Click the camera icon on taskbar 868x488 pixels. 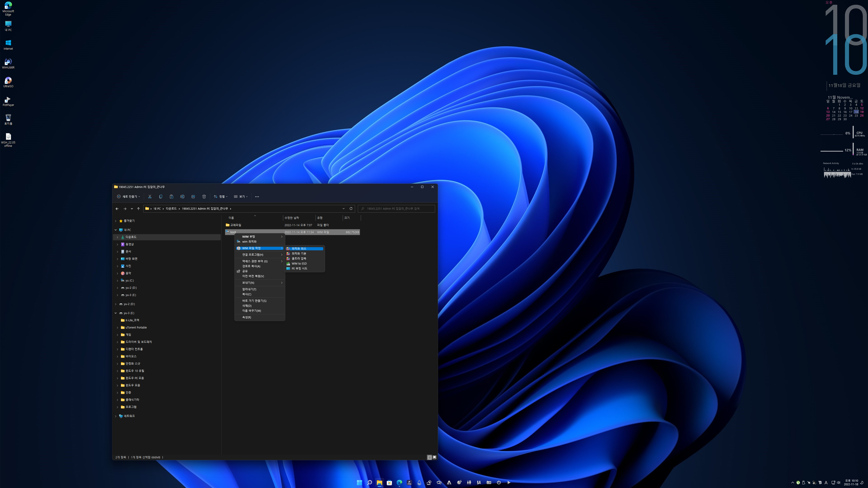click(x=489, y=482)
